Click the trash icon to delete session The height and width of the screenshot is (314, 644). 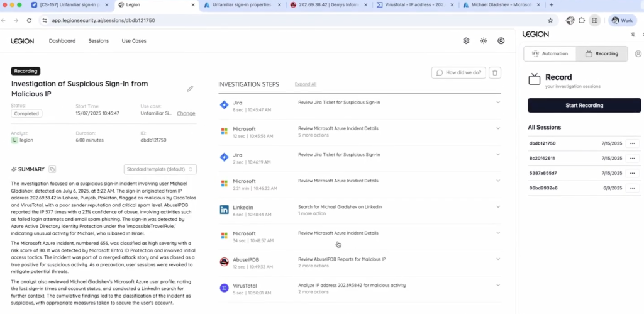[x=496, y=73]
